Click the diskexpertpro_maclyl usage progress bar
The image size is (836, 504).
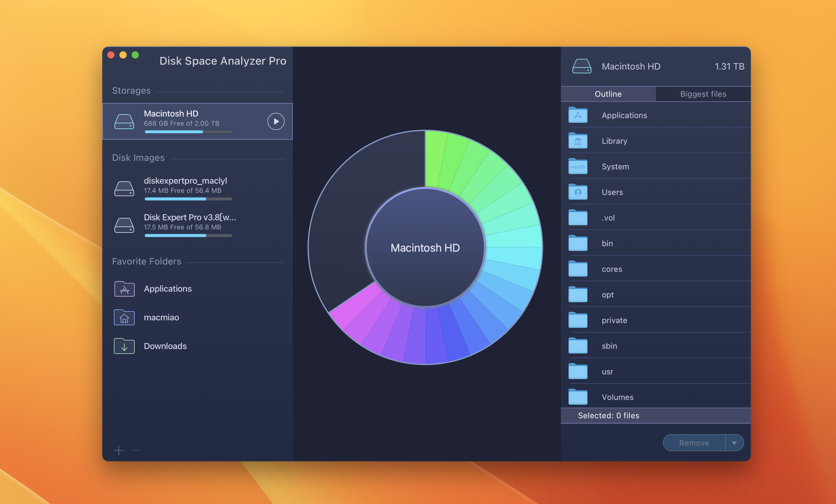tap(188, 199)
